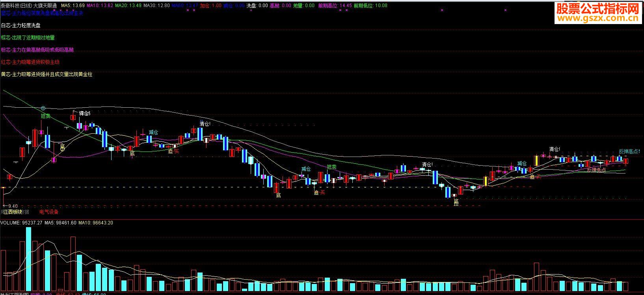The image size is (644, 295).
Task: Click the 反弹高点! signal label
Action: tap(629, 151)
